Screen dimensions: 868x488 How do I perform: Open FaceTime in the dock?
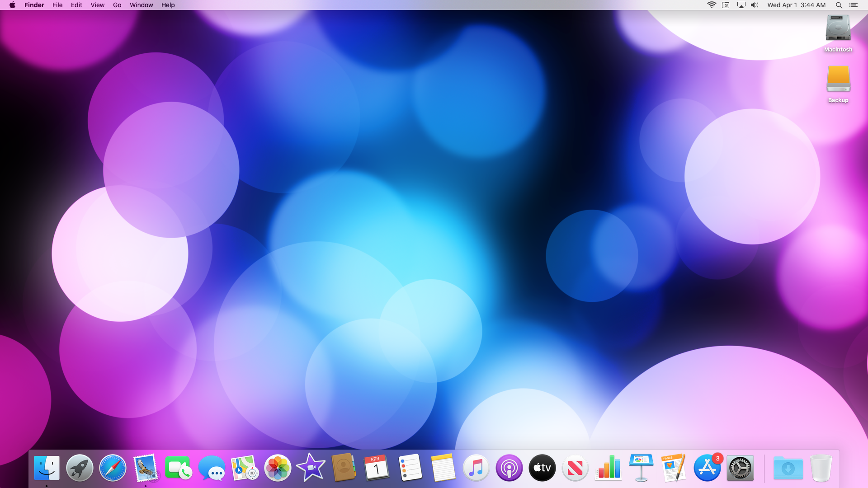pyautogui.click(x=178, y=468)
